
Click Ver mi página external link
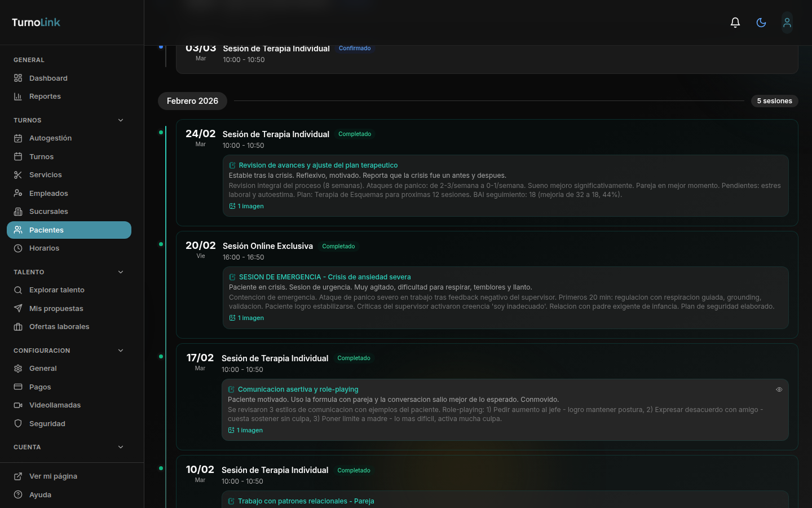coord(53,476)
